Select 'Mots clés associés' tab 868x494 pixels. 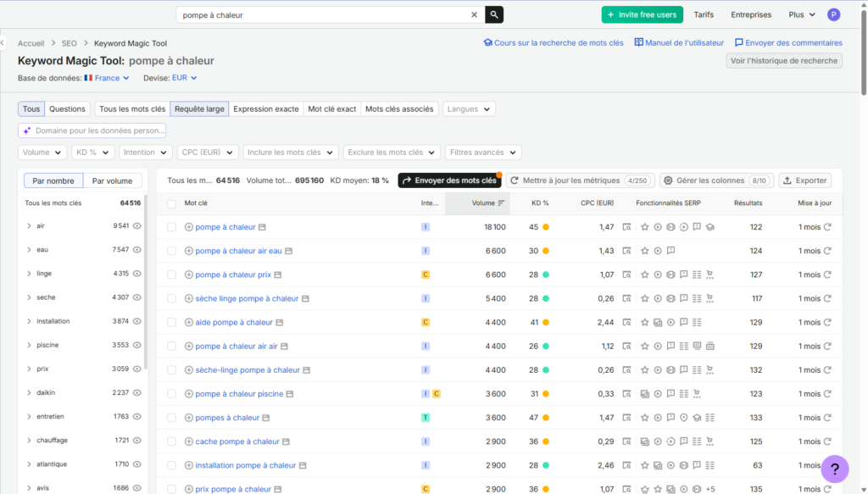399,109
